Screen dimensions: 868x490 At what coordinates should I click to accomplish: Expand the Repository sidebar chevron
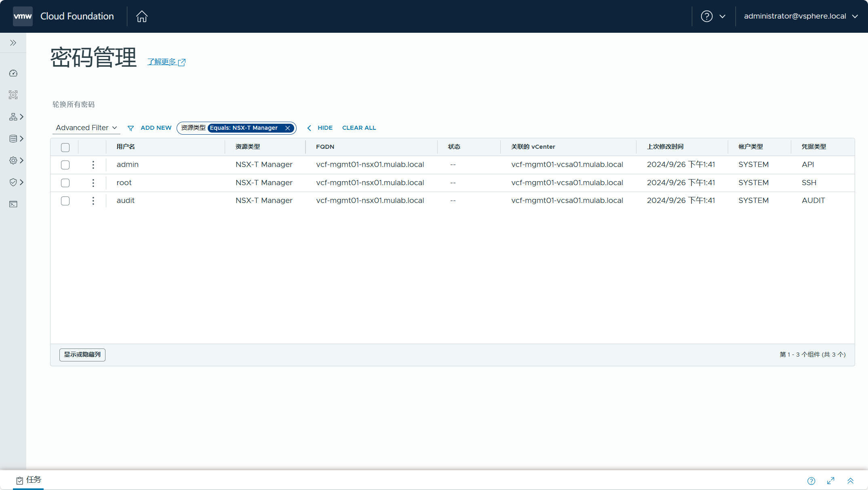(22, 139)
